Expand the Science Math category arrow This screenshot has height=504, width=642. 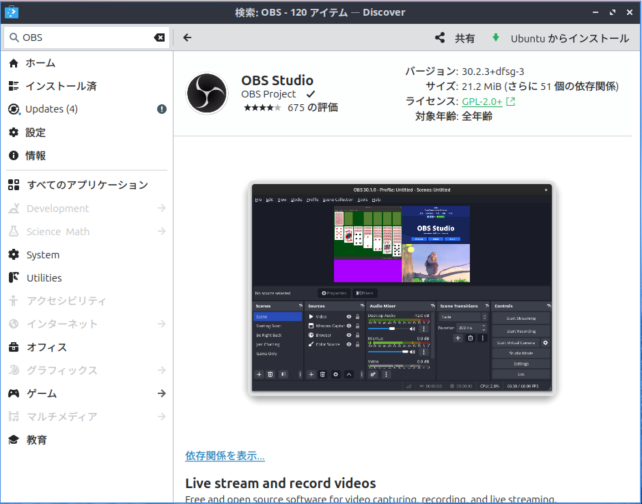162,231
